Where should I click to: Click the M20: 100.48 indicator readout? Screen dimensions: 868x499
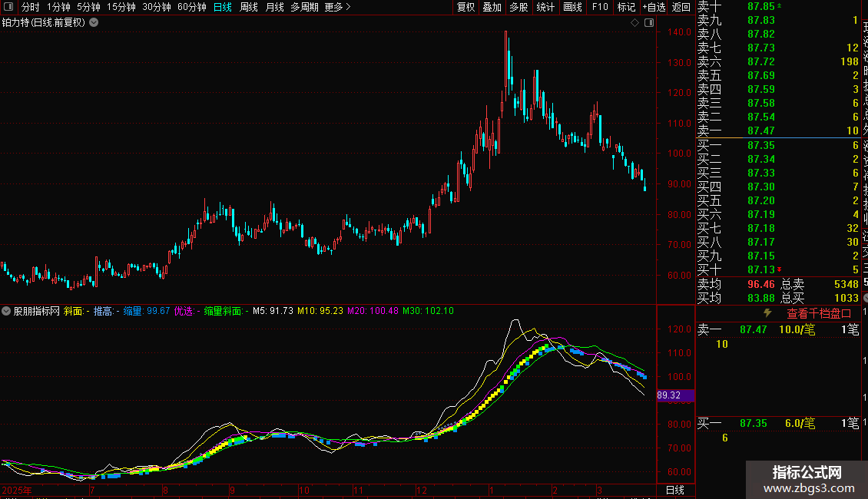click(373, 311)
